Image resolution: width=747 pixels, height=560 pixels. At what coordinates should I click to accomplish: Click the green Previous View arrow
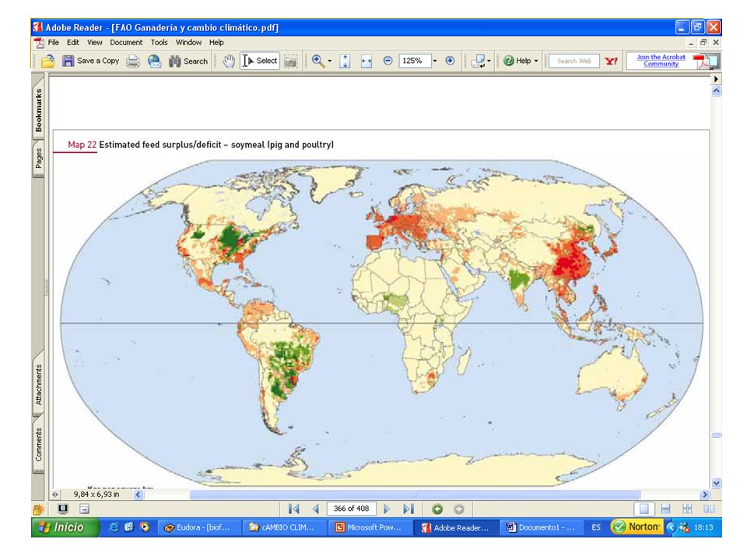(437, 509)
